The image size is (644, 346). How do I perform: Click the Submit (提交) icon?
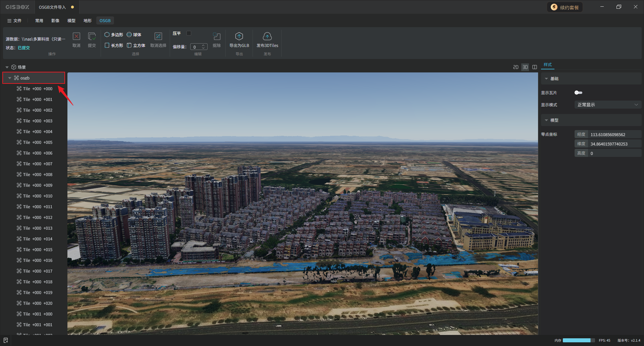click(x=92, y=37)
